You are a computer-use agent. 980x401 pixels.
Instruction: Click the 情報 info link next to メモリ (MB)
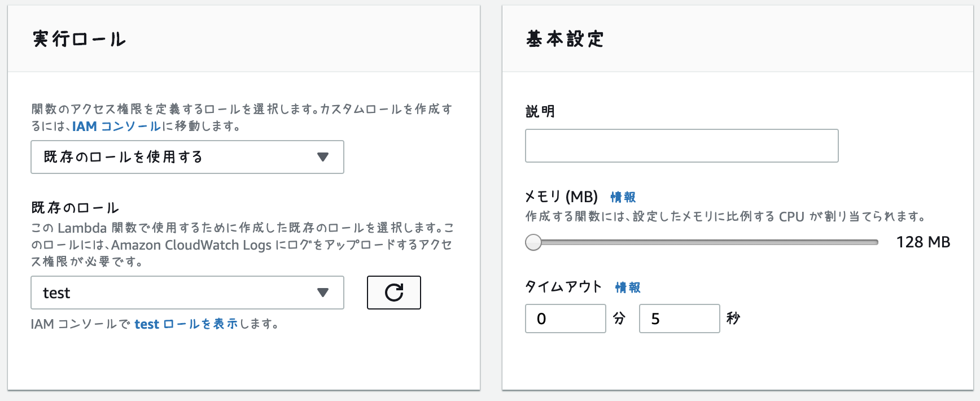click(x=622, y=197)
